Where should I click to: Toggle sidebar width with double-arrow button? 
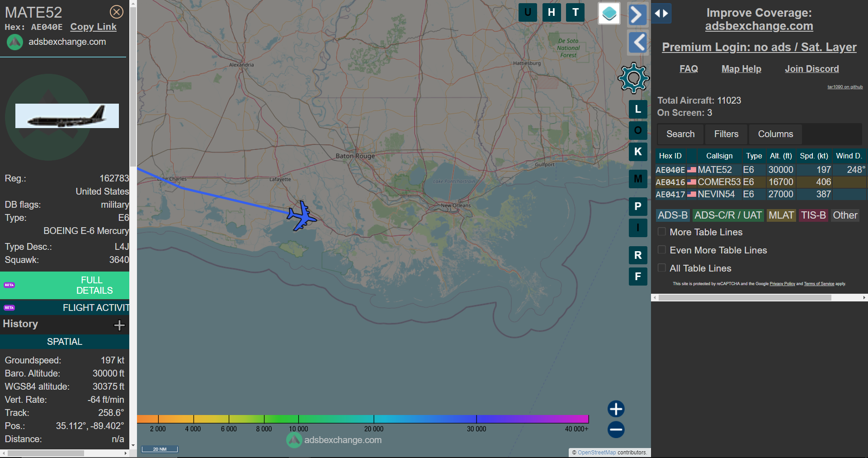coord(661,14)
